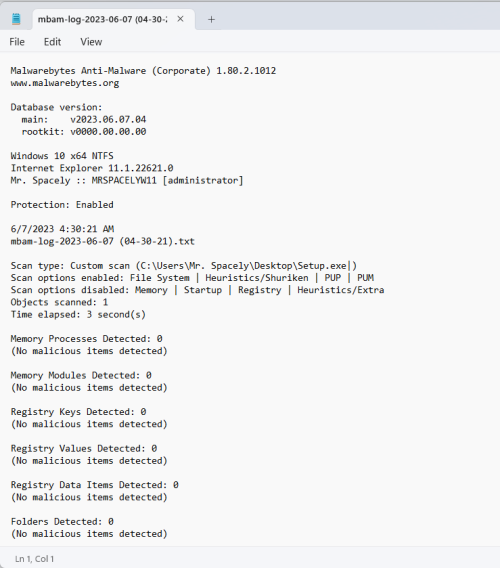The height and width of the screenshot is (568, 500).
Task: Open the Edit menu
Action: 53,42
